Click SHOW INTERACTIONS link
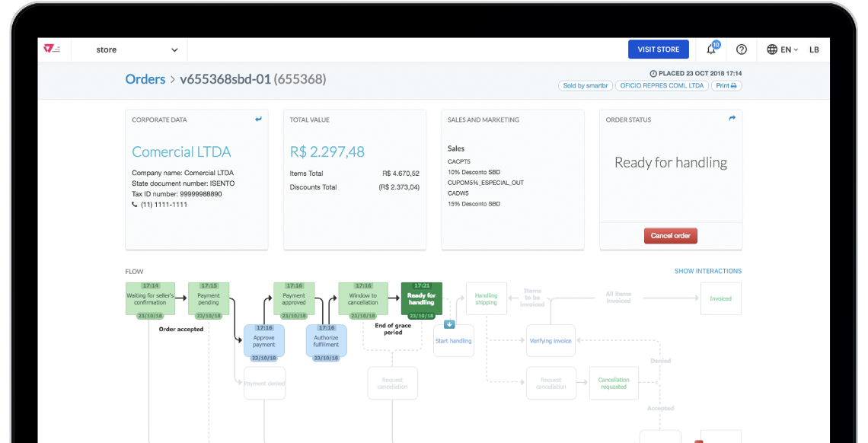The image size is (868, 443). [x=708, y=271]
